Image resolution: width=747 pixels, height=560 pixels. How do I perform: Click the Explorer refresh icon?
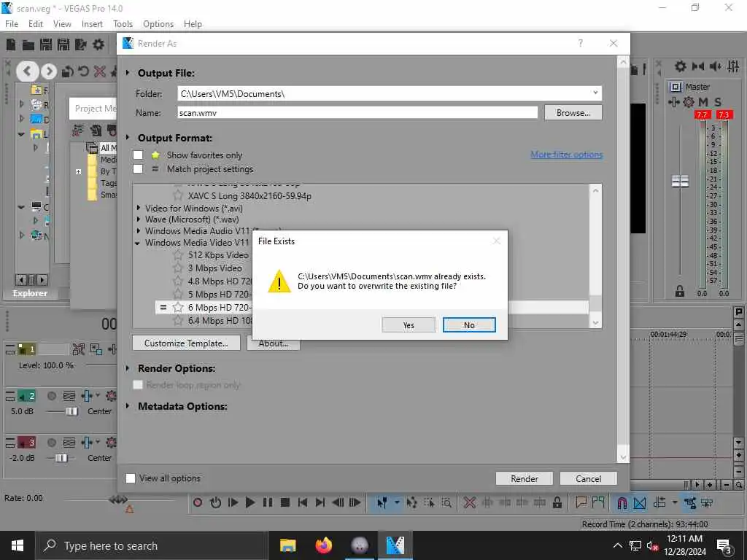83,71
